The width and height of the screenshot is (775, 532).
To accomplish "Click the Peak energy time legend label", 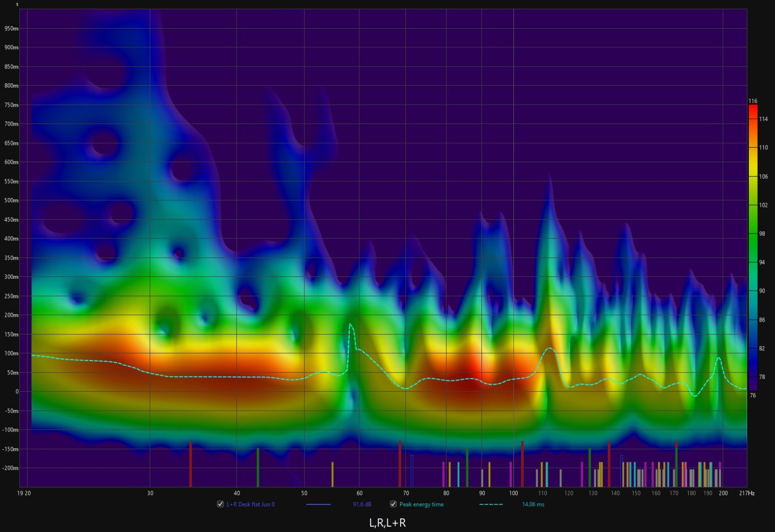I will click(x=421, y=504).
